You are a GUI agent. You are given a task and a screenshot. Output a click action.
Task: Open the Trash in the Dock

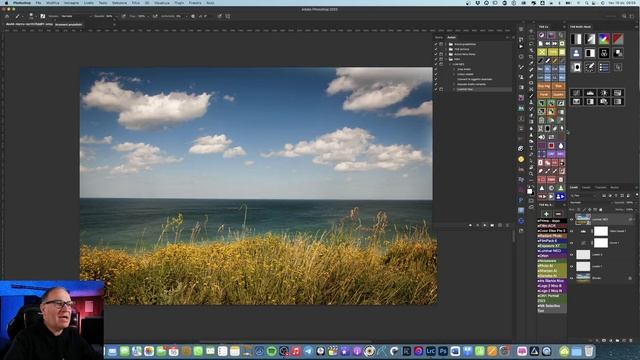tap(589, 351)
